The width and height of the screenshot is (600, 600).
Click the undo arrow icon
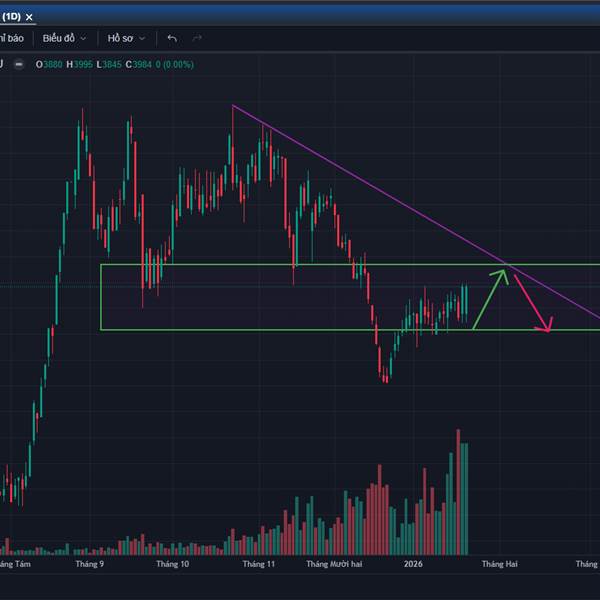click(x=172, y=38)
